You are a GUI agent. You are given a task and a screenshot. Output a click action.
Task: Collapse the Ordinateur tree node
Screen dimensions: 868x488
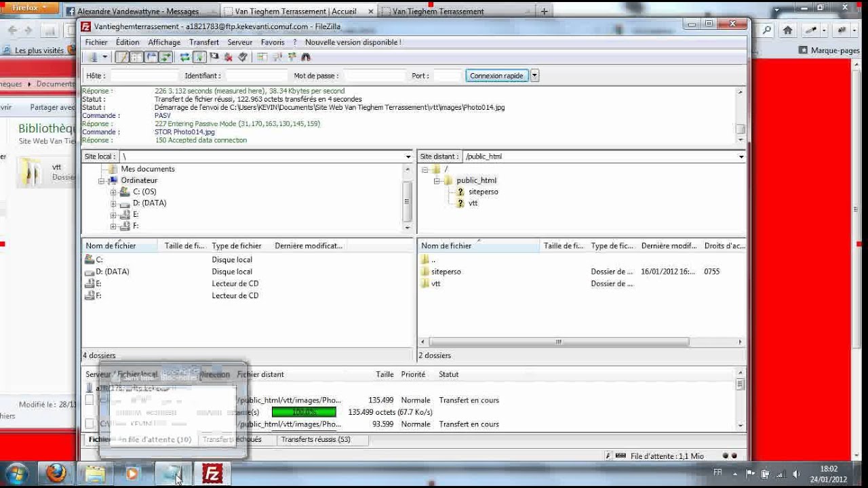click(x=102, y=180)
